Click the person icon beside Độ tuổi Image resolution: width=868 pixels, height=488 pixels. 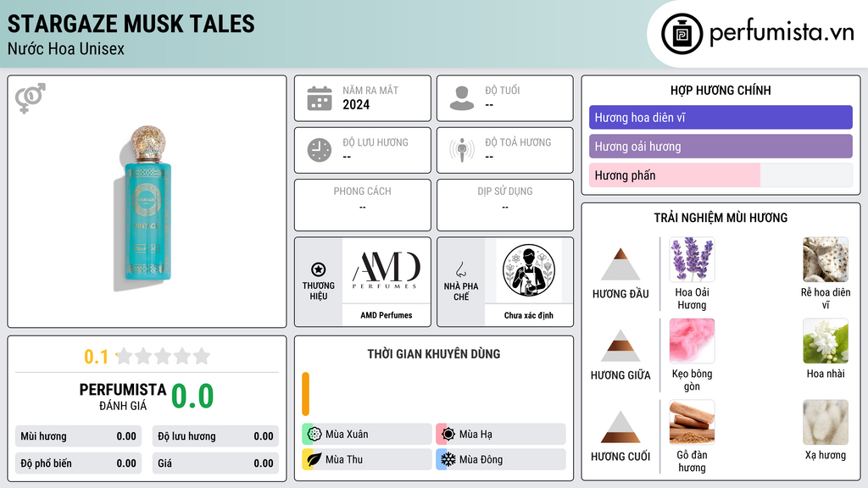pyautogui.click(x=462, y=98)
